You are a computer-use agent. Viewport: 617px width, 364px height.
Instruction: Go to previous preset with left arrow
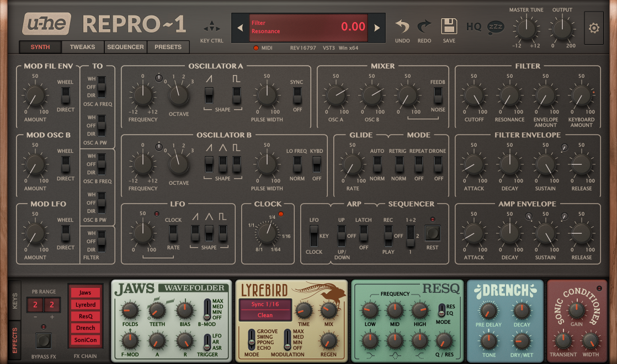[240, 28]
